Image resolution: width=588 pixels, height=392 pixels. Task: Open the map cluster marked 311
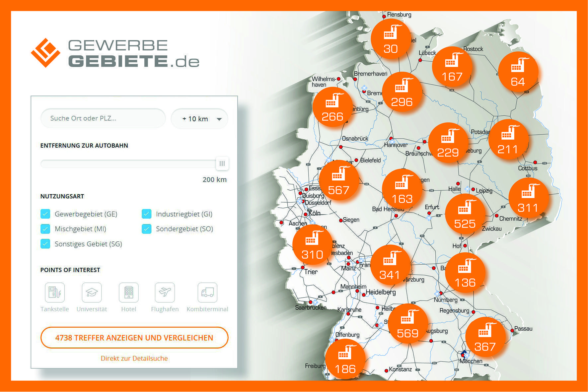coord(528,198)
